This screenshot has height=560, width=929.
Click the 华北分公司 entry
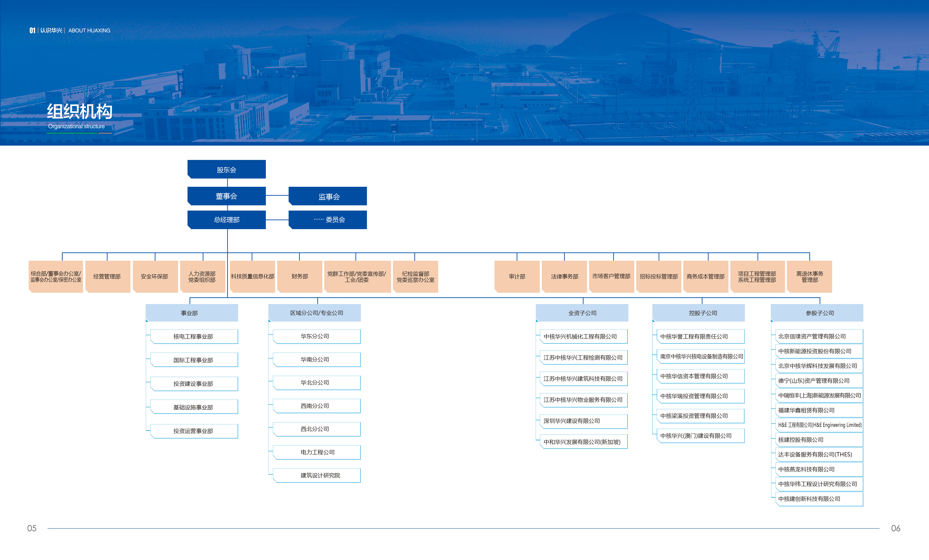(317, 383)
